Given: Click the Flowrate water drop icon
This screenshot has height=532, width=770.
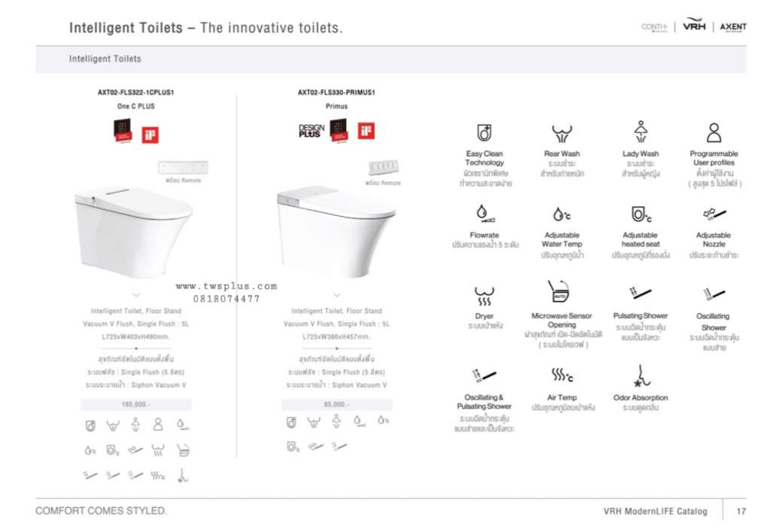Looking at the screenshot, I should point(484,214).
